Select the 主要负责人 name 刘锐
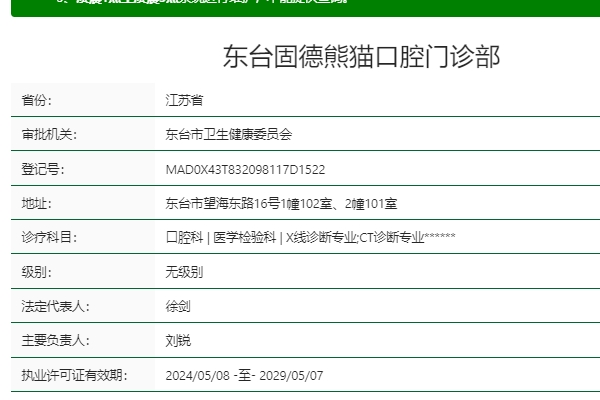 [x=178, y=340]
